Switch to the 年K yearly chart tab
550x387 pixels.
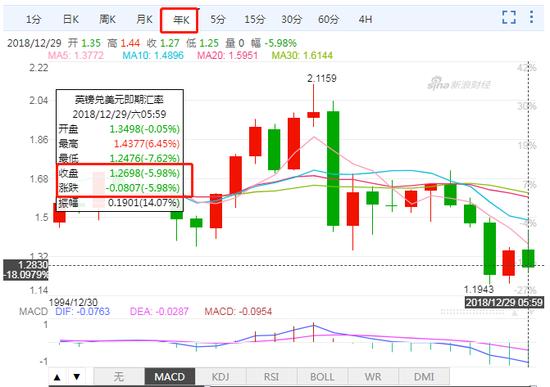[181, 20]
